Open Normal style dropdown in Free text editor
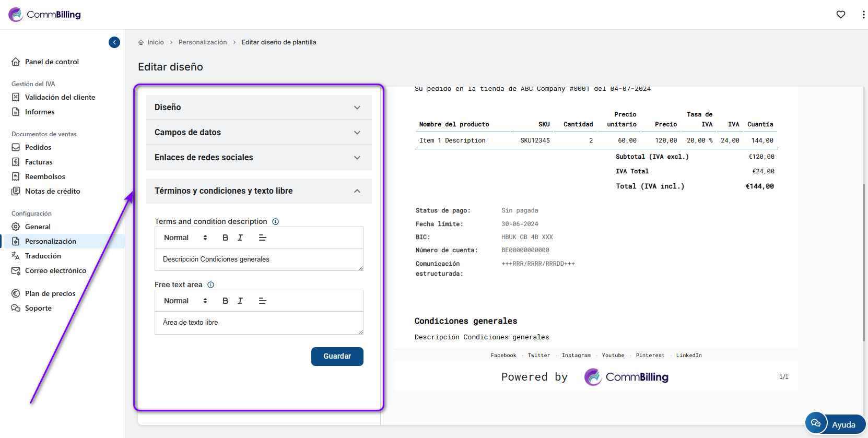The height and width of the screenshot is (438, 868). coord(185,301)
